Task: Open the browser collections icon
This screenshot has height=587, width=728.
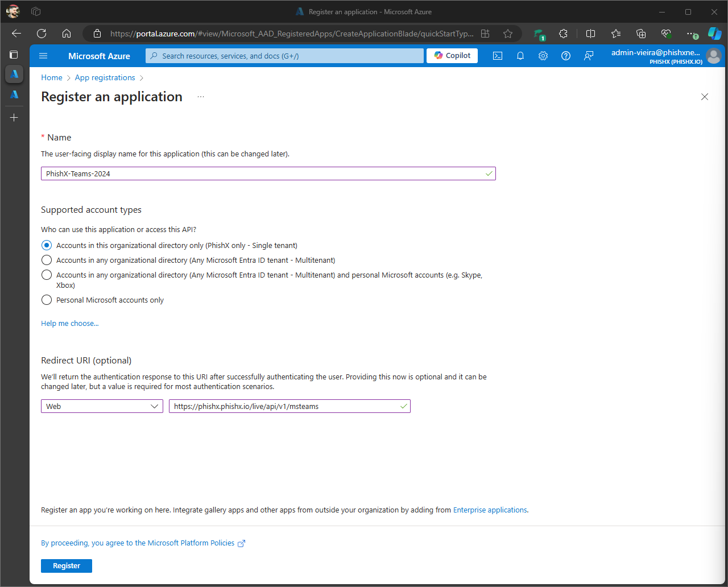Action: pyautogui.click(x=641, y=34)
